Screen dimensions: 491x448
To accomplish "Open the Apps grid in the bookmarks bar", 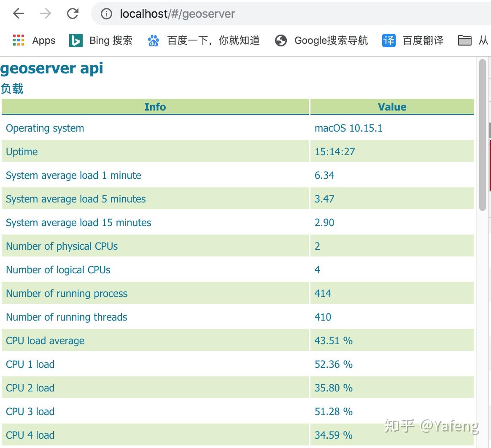I will coord(19,40).
